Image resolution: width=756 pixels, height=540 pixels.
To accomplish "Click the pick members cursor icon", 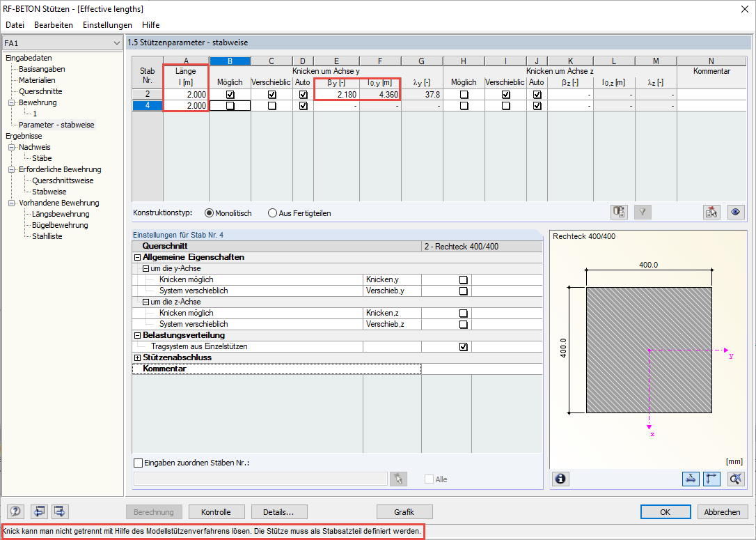I will pos(398,479).
